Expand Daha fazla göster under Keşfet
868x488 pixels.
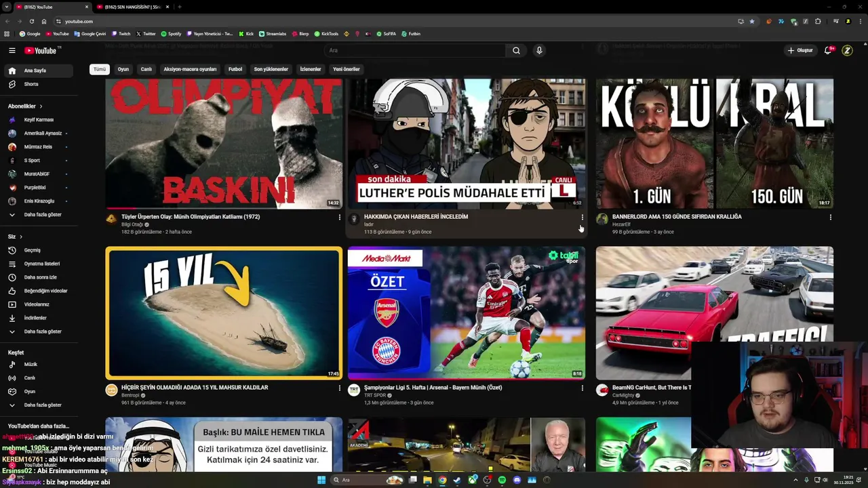[x=38, y=405]
